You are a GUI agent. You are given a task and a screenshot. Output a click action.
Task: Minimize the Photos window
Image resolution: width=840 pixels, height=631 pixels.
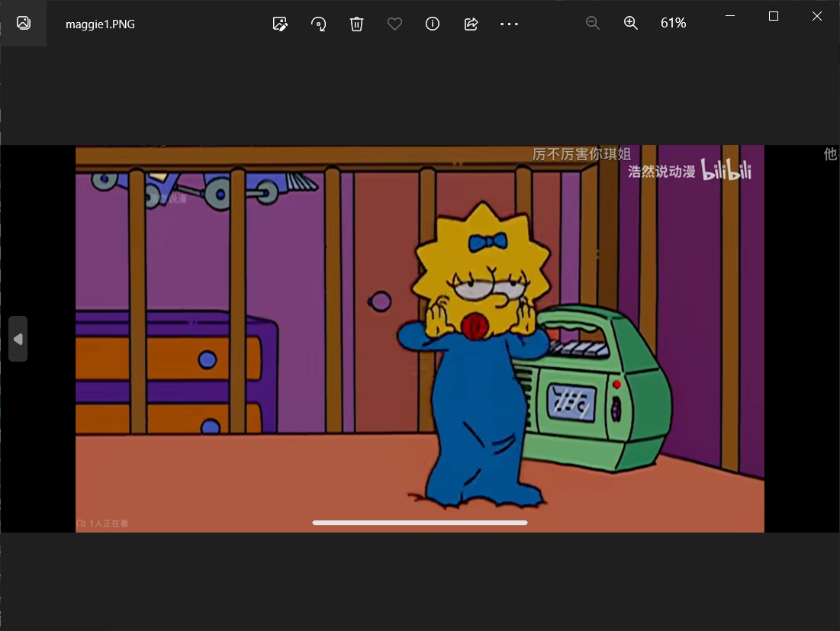[x=729, y=16]
